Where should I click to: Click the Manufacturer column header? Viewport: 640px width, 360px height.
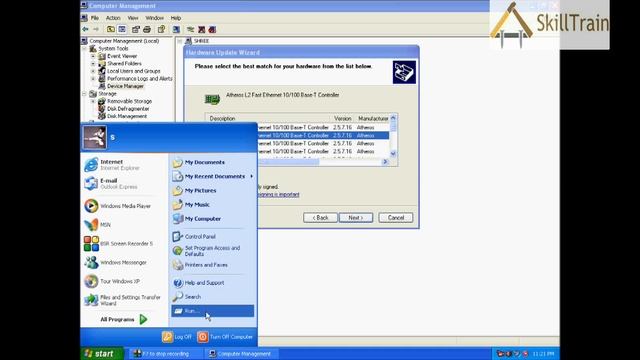pos(373,118)
